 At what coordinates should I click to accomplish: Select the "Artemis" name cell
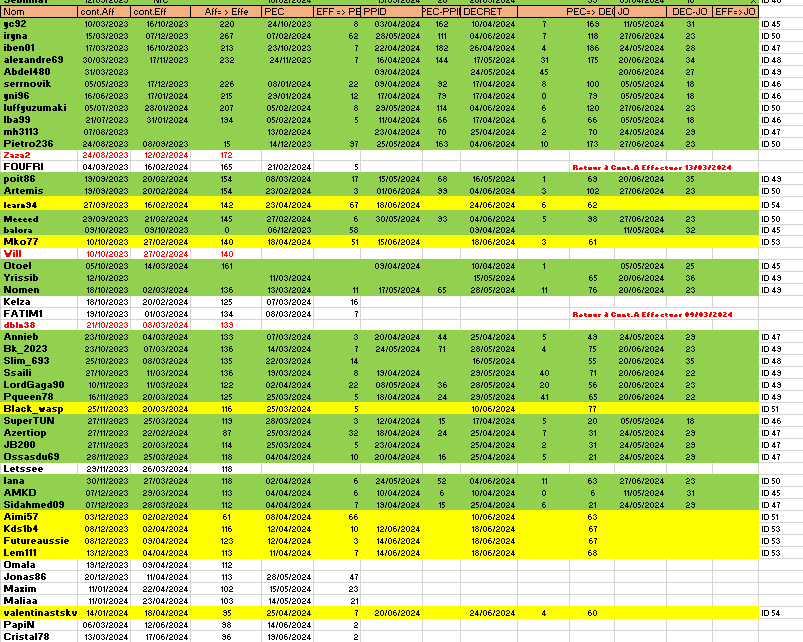coord(39,190)
